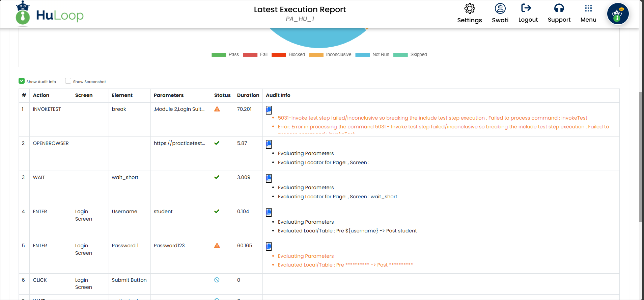Enable Show Screenshot checkbox

(x=68, y=81)
